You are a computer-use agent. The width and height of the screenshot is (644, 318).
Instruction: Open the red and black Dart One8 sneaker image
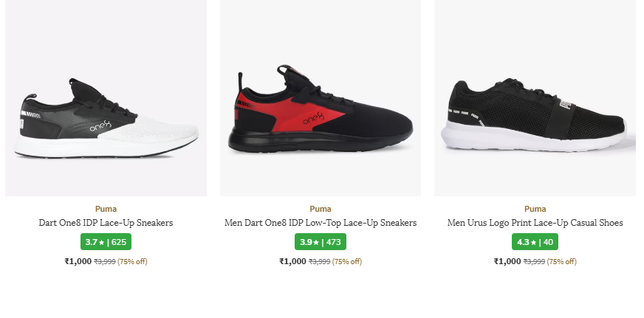click(321, 111)
